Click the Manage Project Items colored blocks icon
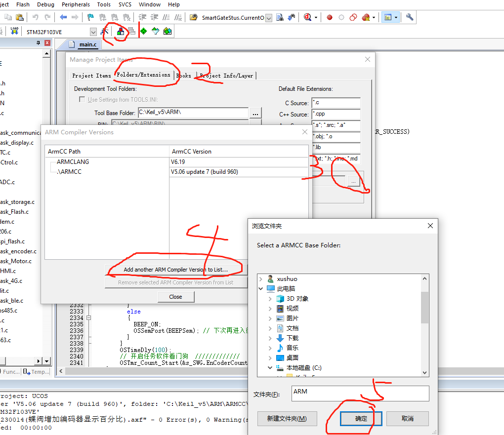Viewport: 504px width, 435px height. 121,31
